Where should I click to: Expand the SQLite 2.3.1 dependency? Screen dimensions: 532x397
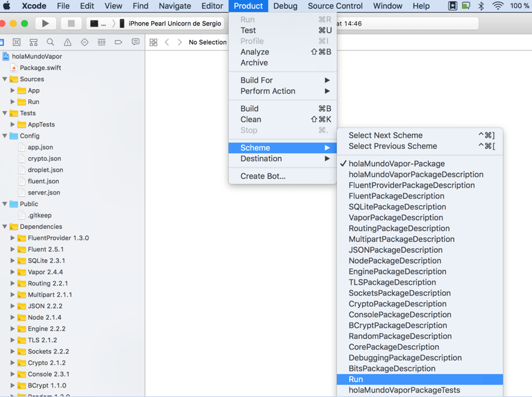[12, 261]
